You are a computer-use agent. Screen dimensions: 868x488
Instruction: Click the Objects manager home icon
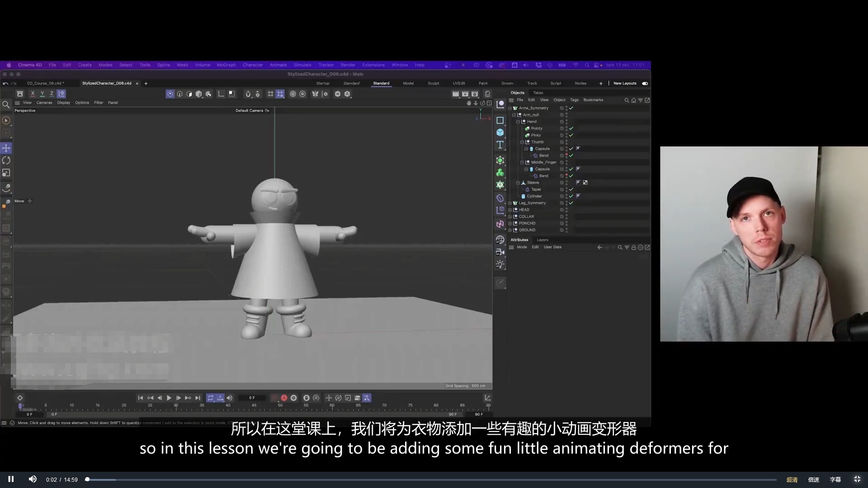click(x=633, y=100)
